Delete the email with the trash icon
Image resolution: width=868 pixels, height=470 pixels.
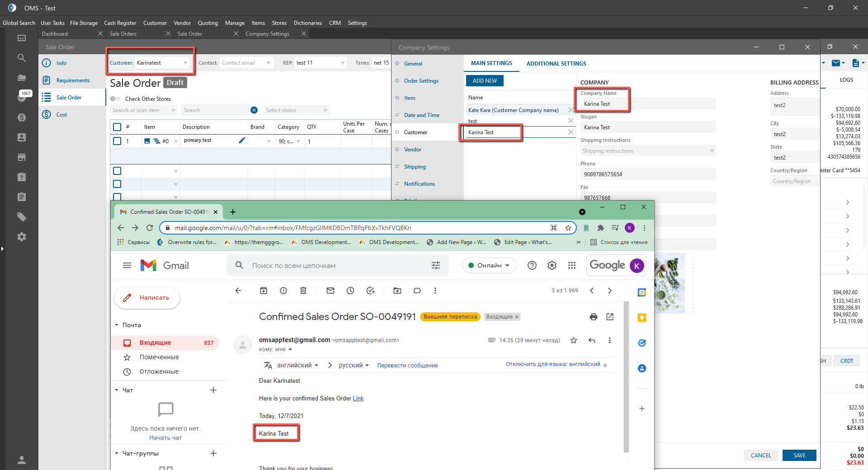point(303,291)
